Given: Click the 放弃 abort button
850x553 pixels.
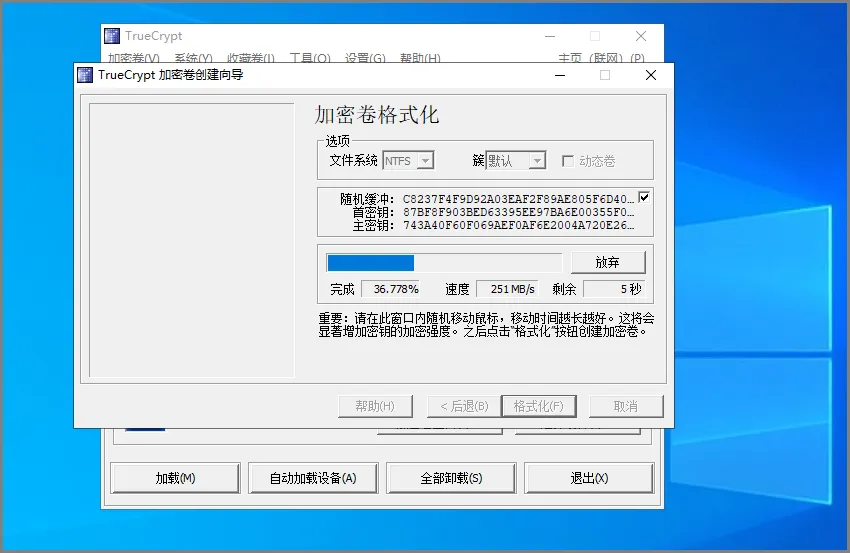Looking at the screenshot, I should click(608, 262).
